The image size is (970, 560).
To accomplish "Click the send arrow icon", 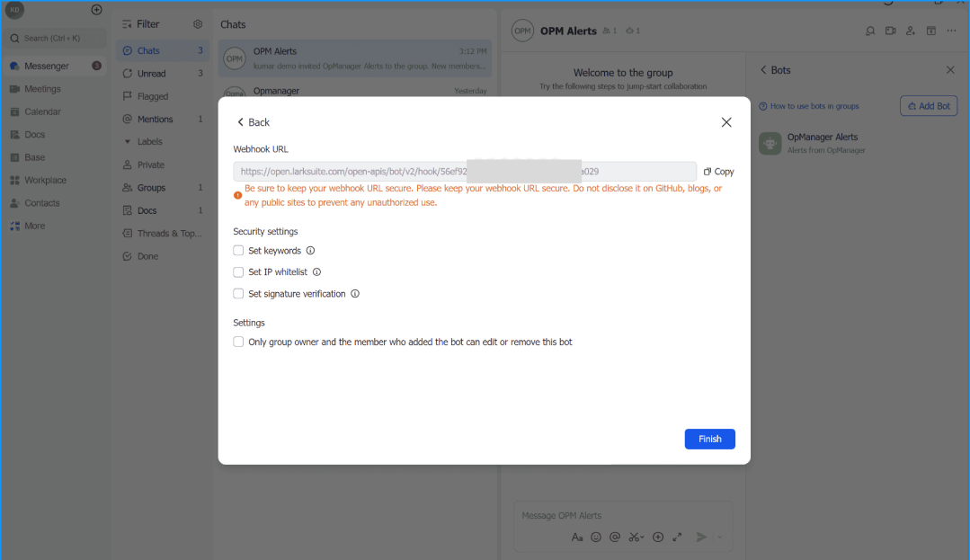I will pos(701,537).
